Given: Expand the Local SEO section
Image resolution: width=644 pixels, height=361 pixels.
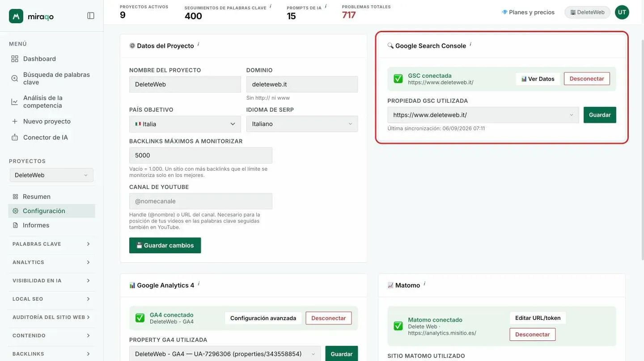Looking at the screenshot, I should coord(51,299).
